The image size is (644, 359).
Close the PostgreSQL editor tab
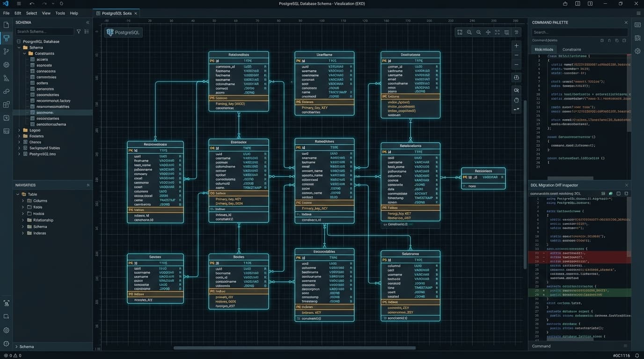point(136,14)
